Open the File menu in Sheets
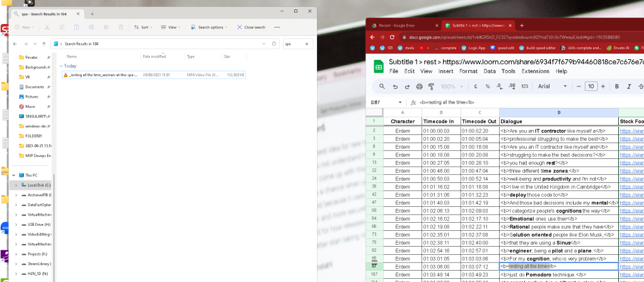 pyautogui.click(x=393, y=71)
